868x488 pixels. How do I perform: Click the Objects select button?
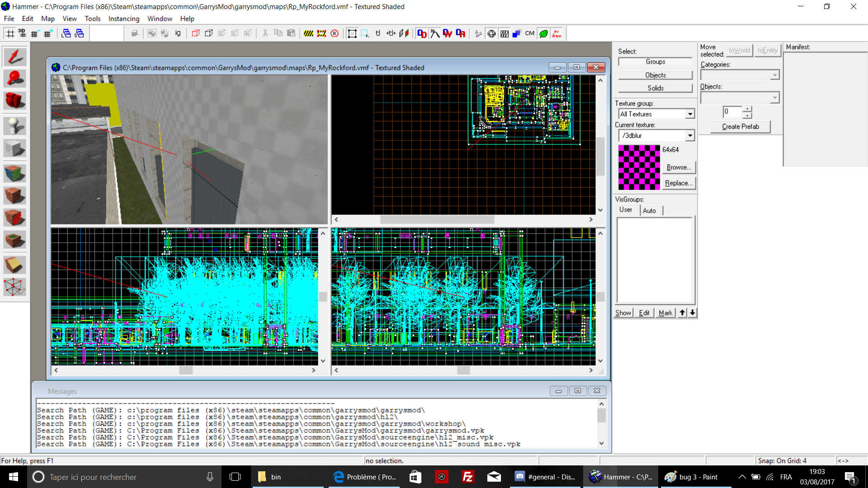tap(655, 75)
